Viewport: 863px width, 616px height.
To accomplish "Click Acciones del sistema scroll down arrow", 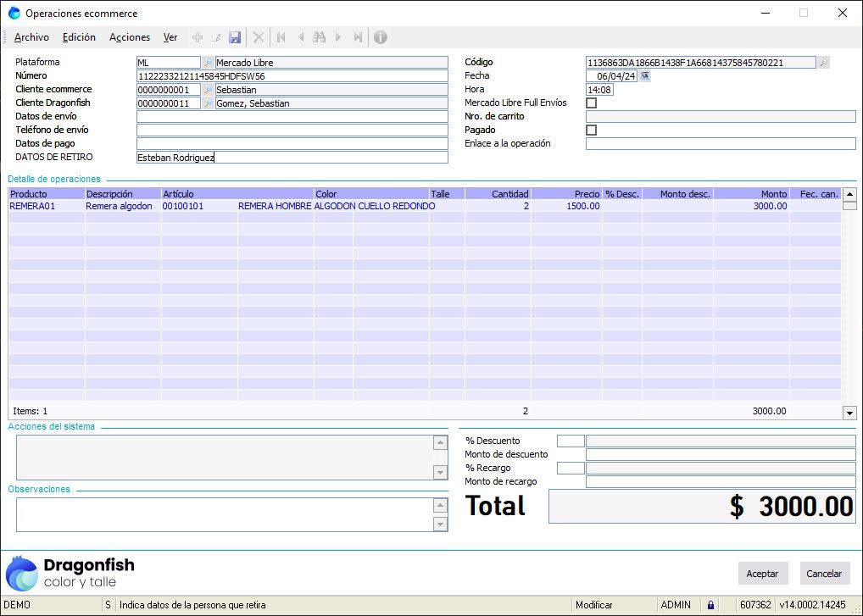I will (440, 473).
